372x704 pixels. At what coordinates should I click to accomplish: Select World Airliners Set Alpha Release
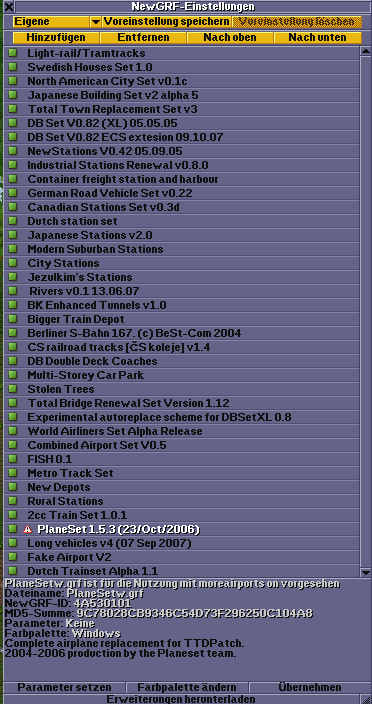click(181, 431)
